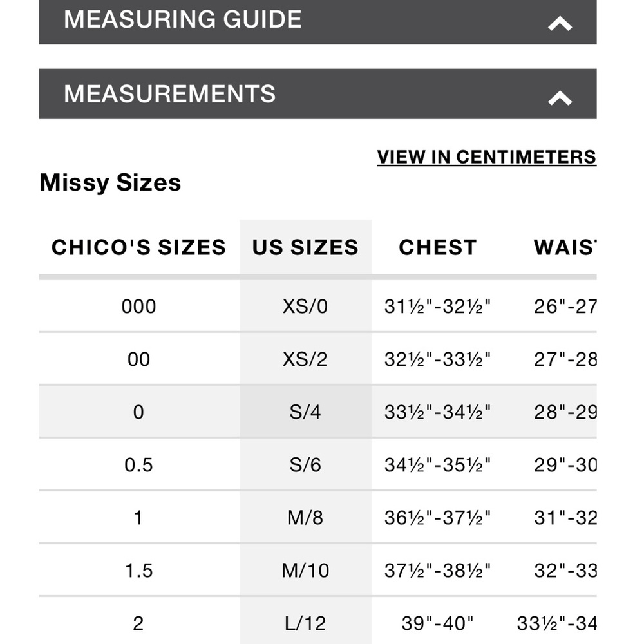The height and width of the screenshot is (644, 644).
Task: Select the Missy Sizes heading
Action: point(110,183)
